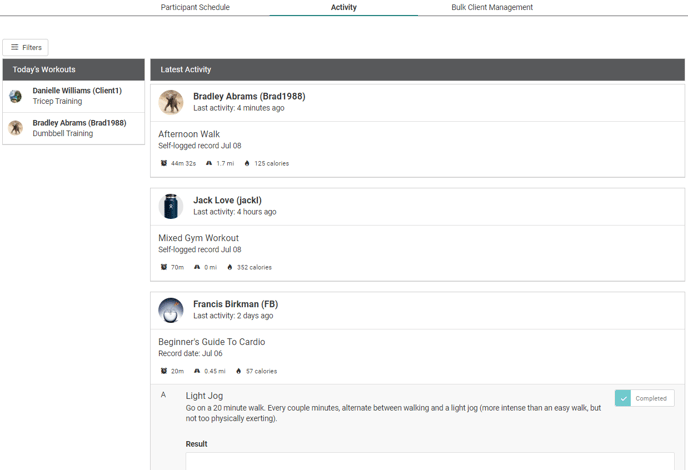Click the hamburger icon on Filters button

click(15, 47)
